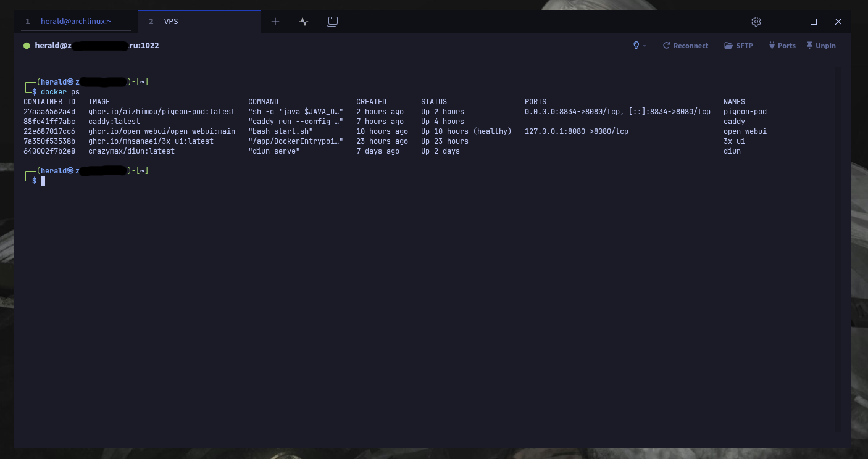Click the typed 'docker ps' command

pyautogui.click(x=61, y=92)
